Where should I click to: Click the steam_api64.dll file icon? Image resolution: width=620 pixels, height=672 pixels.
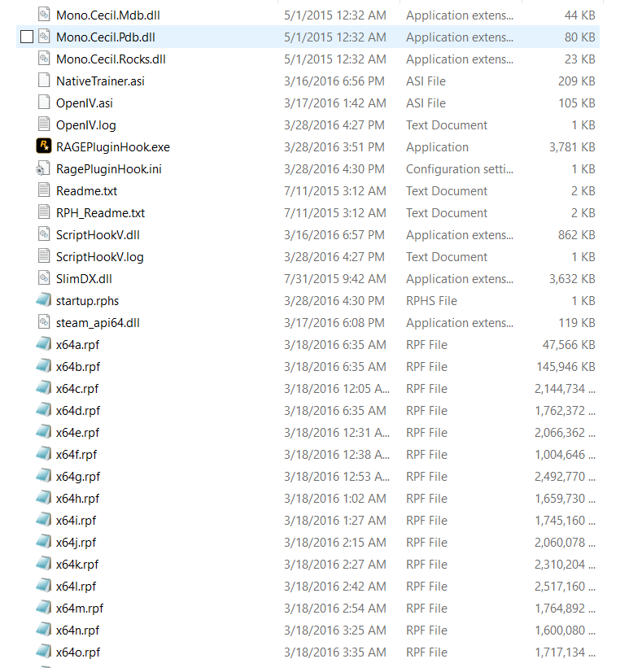click(x=44, y=322)
